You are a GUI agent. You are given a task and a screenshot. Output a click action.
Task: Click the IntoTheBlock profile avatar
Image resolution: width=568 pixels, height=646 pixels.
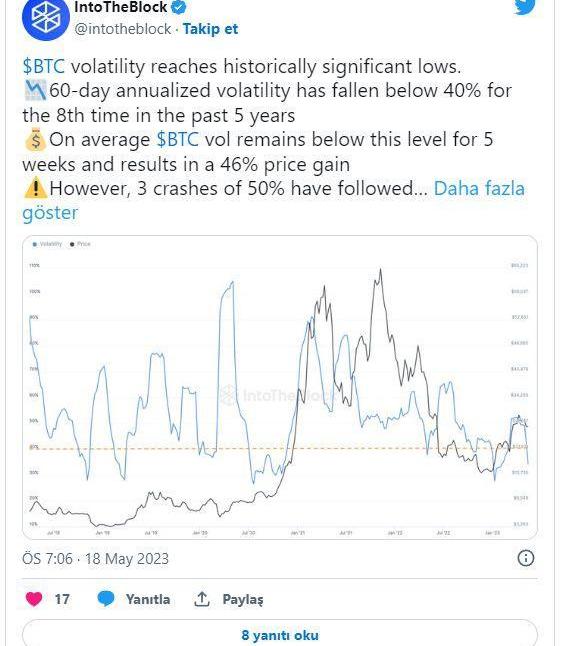tap(46, 18)
